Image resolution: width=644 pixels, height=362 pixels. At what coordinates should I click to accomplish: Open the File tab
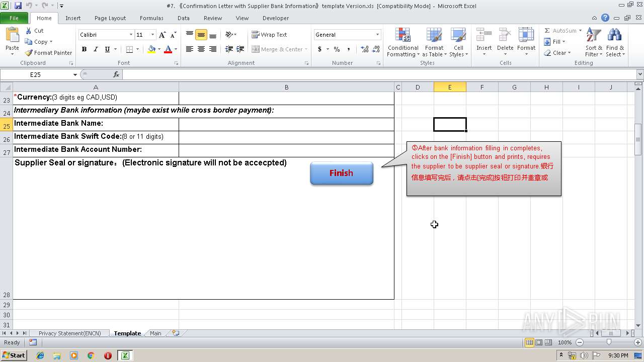14,18
